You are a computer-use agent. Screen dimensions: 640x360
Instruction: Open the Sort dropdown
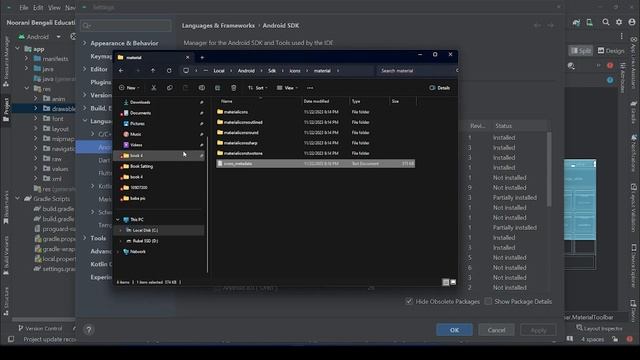258,88
